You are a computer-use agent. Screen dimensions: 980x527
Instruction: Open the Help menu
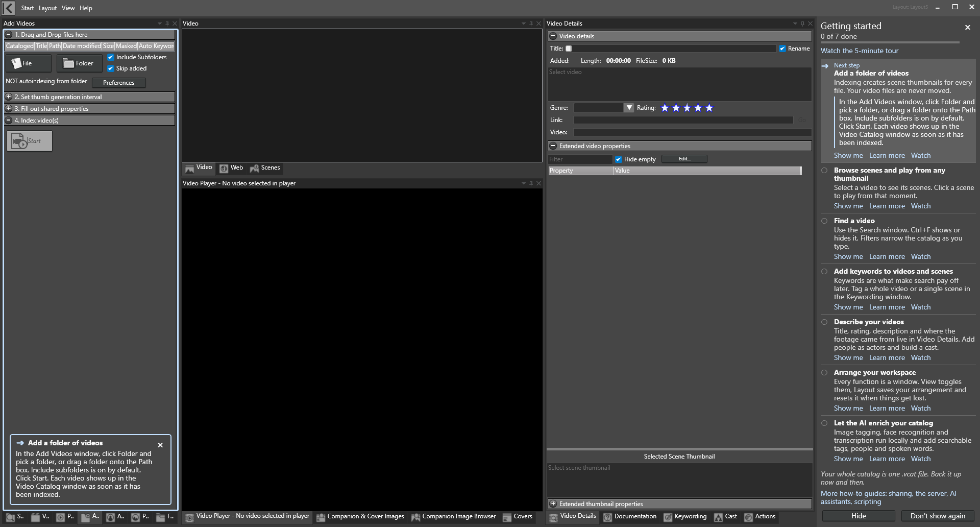[86, 8]
